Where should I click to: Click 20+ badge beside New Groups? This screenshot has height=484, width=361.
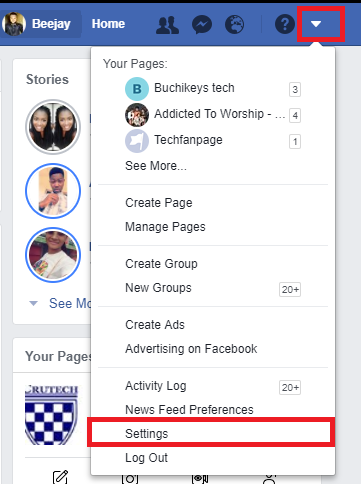(x=290, y=289)
